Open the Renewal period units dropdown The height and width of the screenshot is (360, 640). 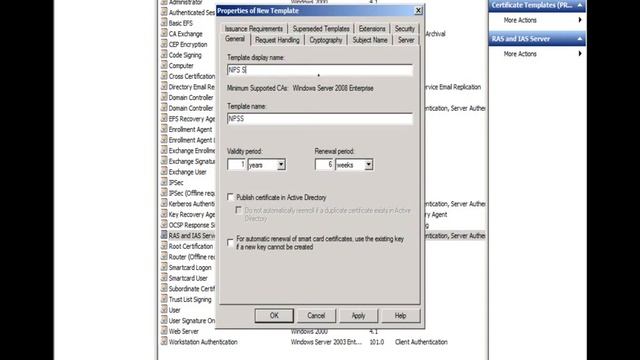pos(369,164)
